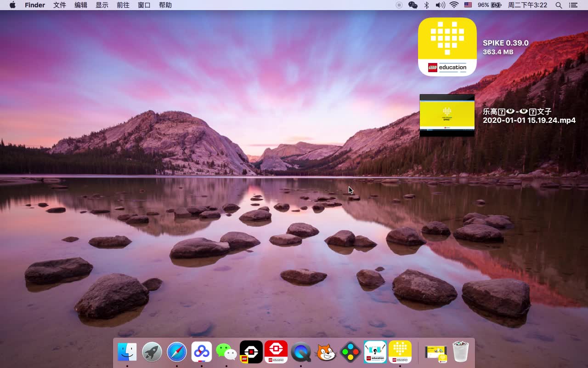This screenshot has height=368, width=588.
Task: Open the Trash in dock
Action: click(460, 352)
